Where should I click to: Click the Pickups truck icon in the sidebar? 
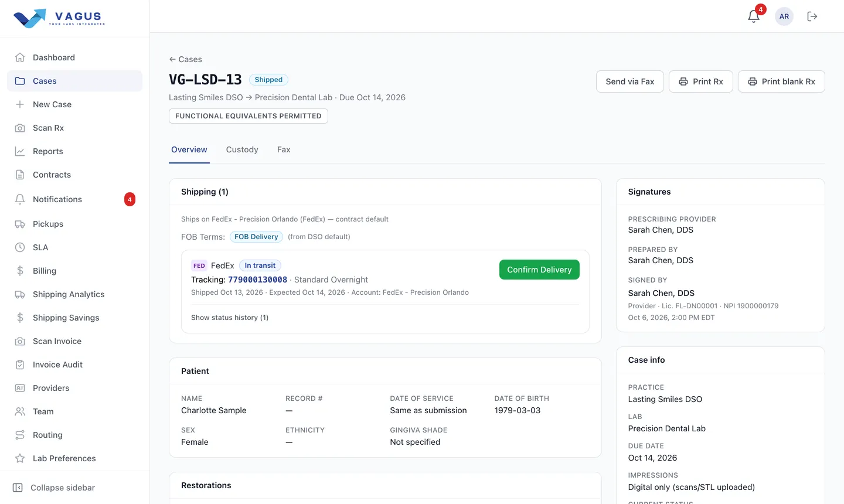20,224
